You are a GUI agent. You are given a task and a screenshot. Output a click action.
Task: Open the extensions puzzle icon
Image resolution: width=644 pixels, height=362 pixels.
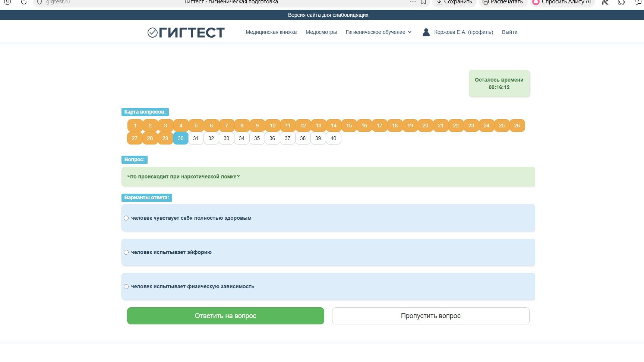(622, 2)
